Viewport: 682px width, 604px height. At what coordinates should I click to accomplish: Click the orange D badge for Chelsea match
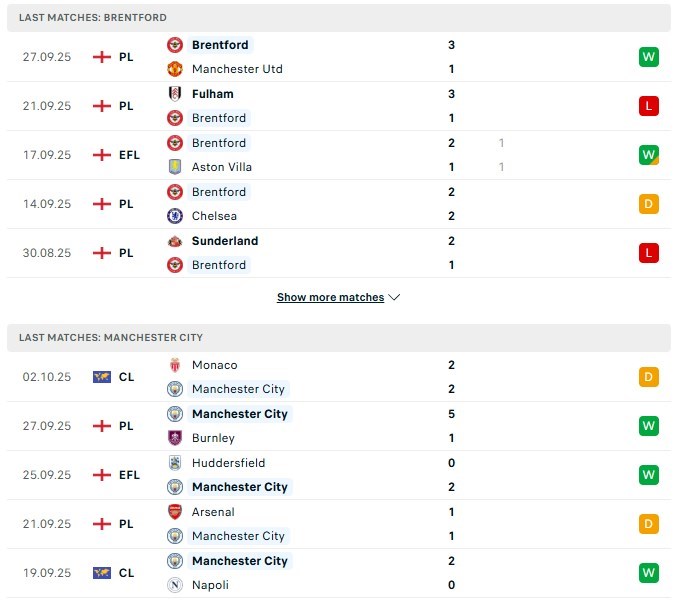point(649,204)
